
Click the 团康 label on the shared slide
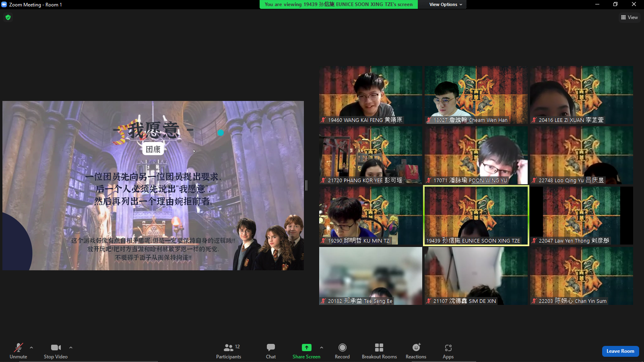point(153,149)
